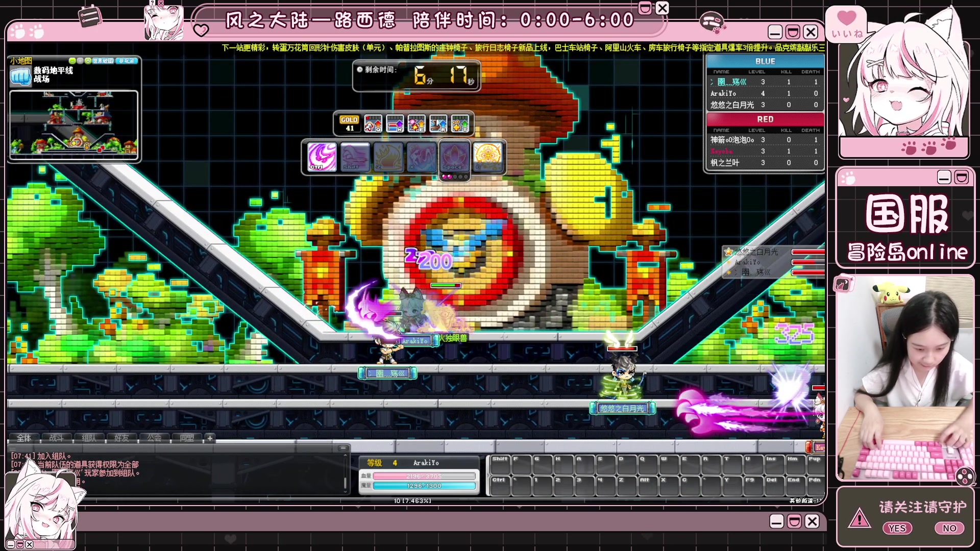Click the YES button

pos(897,529)
